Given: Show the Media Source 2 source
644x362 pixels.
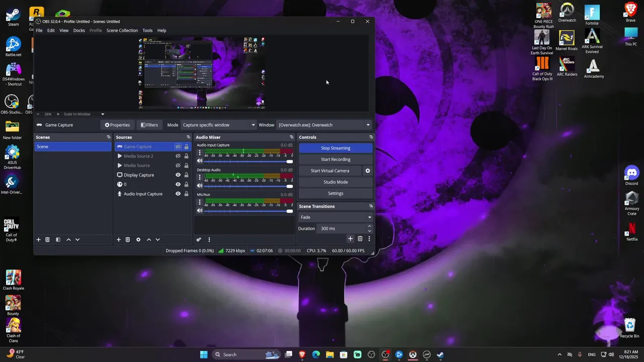Looking at the screenshot, I should pyautogui.click(x=178, y=156).
